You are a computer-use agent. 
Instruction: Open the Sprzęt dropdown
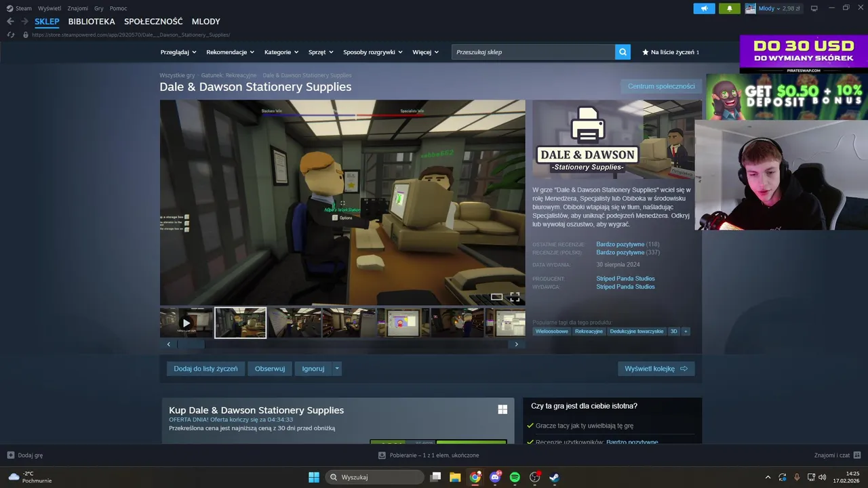[x=321, y=52]
